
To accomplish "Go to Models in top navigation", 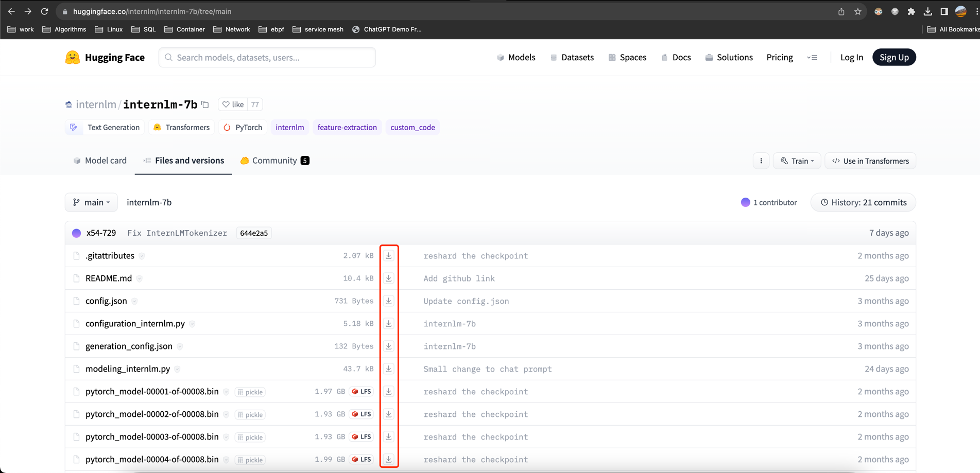I will [x=516, y=57].
